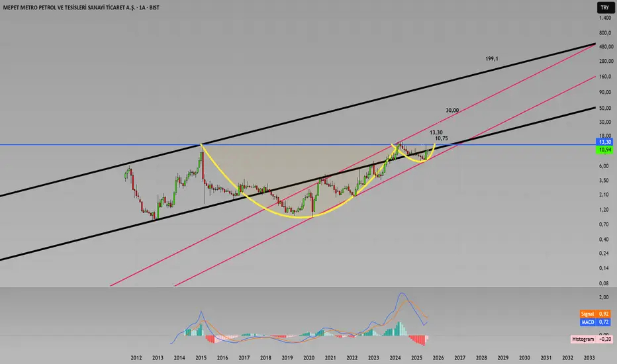Image resolution: width=617 pixels, height=364 pixels.
Task: Click the 2015 year label
Action: 201,358
